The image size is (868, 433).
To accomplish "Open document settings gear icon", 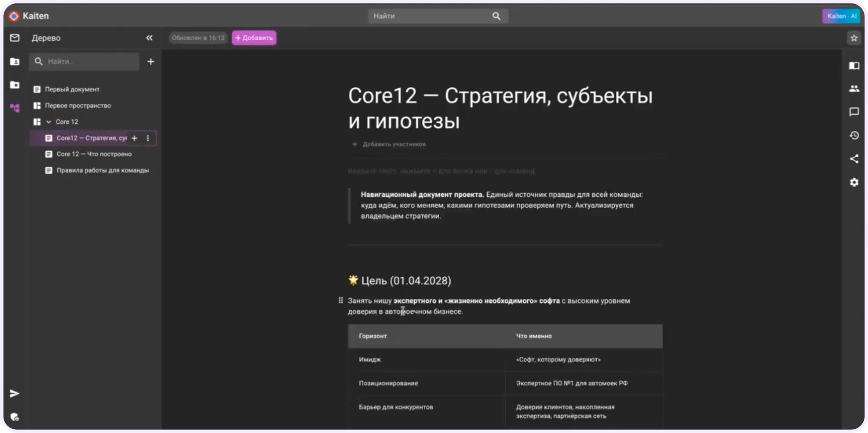I will point(854,182).
